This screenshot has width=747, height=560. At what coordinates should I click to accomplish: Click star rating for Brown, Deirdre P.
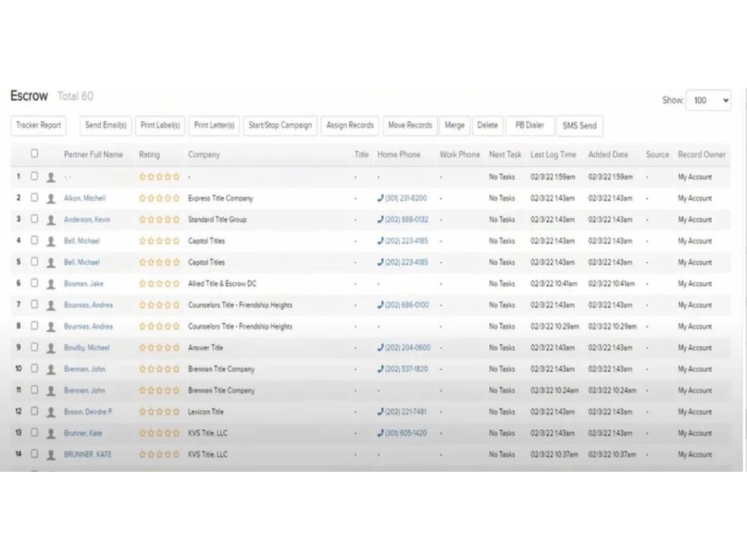pyautogui.click(x=159, y=412)
